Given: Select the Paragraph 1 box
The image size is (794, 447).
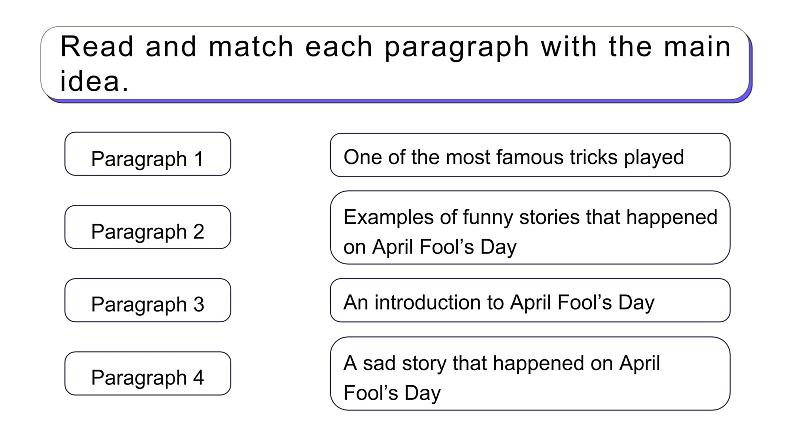Looking at the screenshot, I should 147,154.
